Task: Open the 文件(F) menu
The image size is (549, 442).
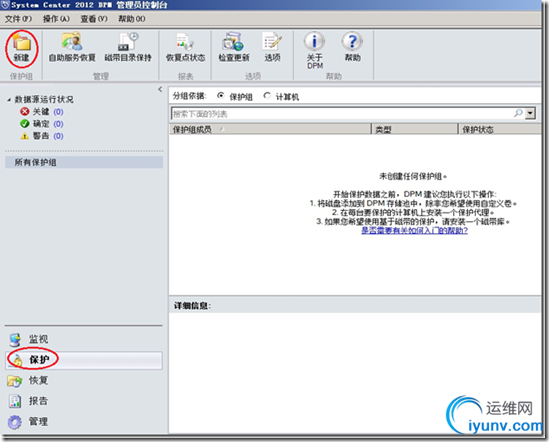Action: tap(18, 19)
